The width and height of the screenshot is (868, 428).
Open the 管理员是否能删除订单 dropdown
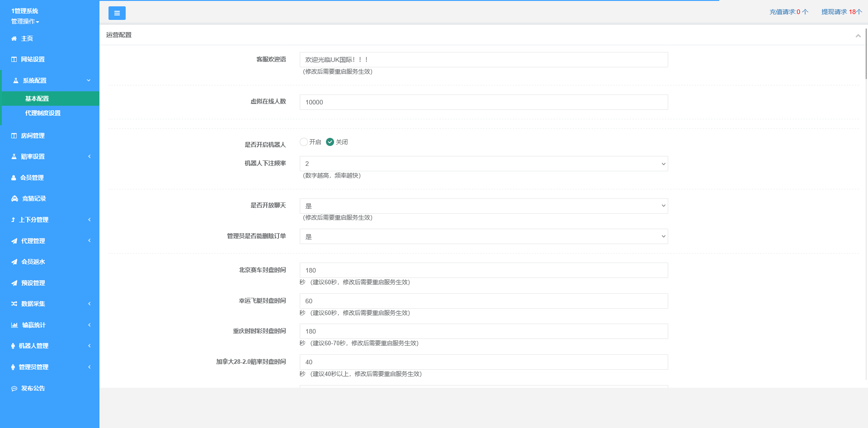[x=483, y=236]
